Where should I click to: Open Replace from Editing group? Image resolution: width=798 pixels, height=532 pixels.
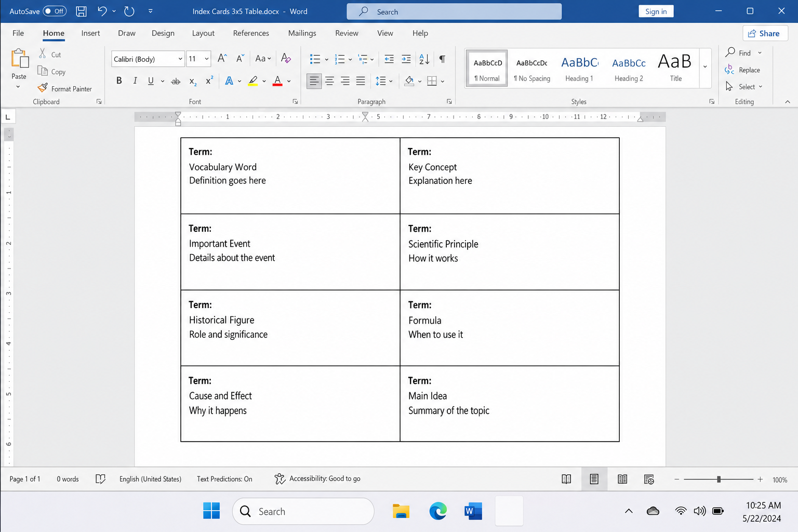(742, 70)
